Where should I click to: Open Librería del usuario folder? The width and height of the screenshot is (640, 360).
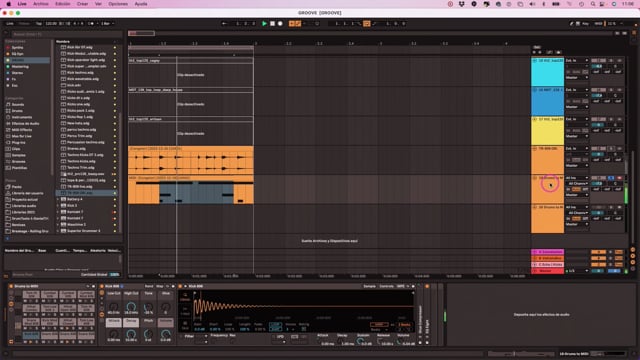27,193
